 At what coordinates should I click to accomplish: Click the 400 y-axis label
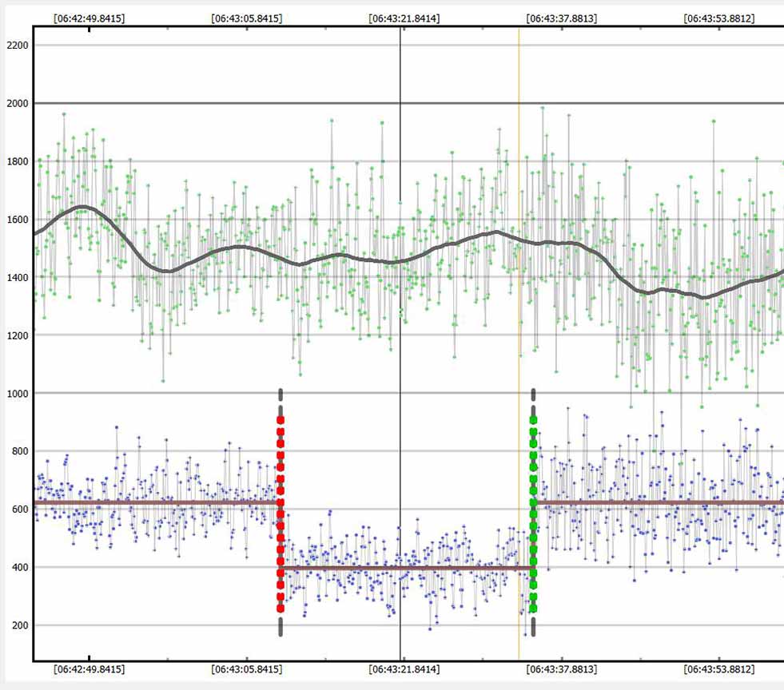point(18,568)
